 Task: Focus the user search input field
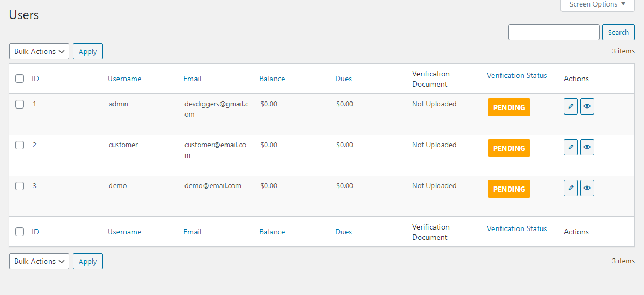coord(553,32)
